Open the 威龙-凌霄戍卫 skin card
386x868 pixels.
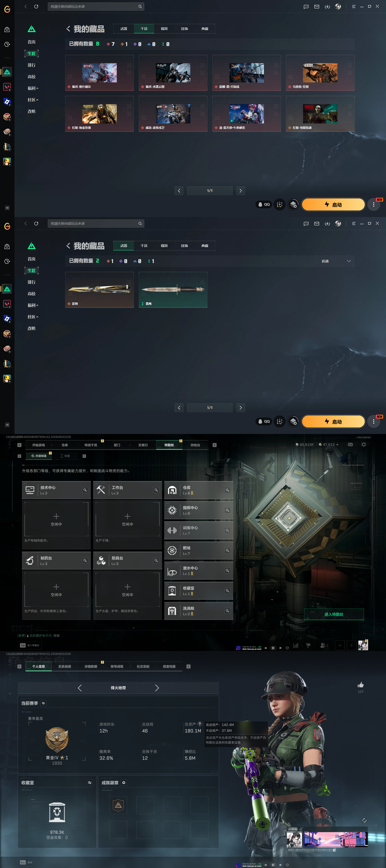point(173,114)
